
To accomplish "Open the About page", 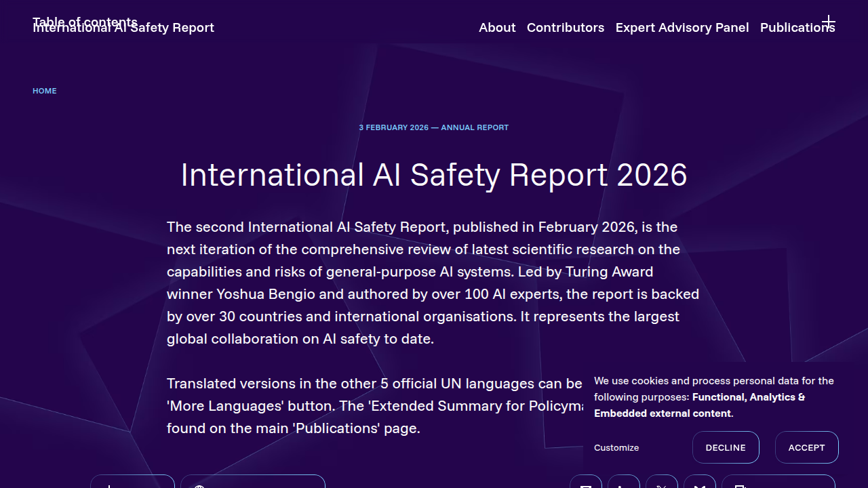I will 497,28.
